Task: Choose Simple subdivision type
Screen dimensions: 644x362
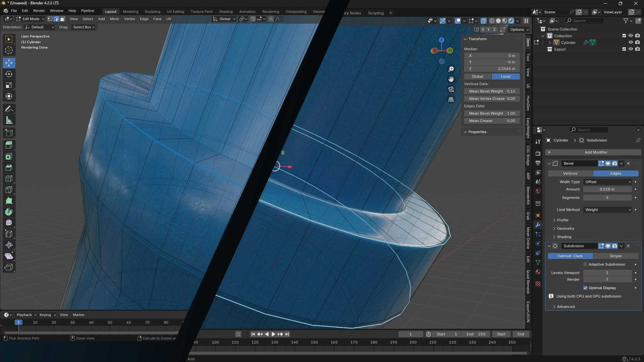Action: tap(615, 256)
